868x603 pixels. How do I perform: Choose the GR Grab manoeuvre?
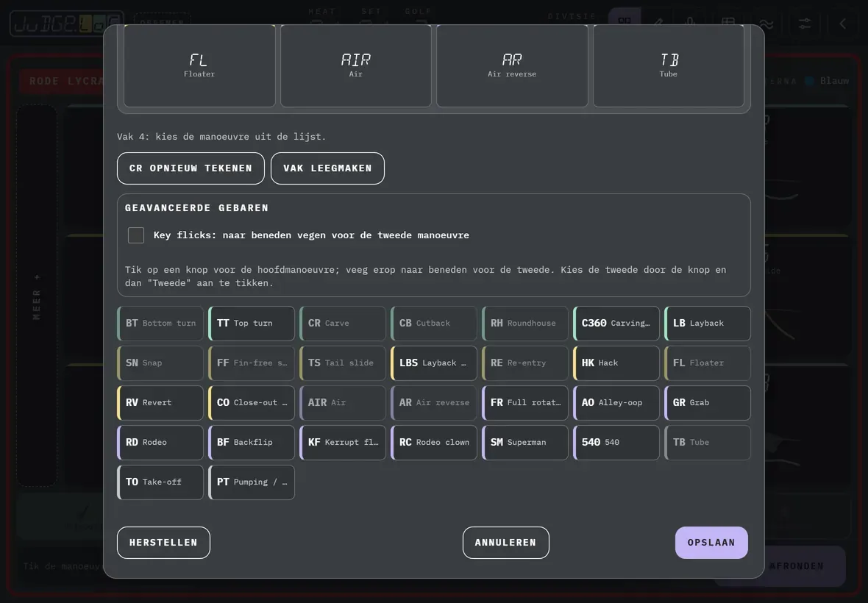click(708, 403)
